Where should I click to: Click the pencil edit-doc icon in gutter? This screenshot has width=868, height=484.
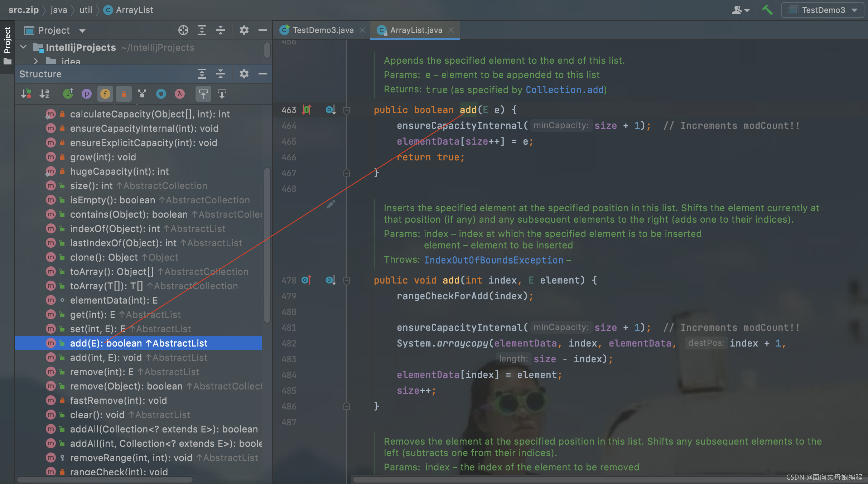[x=331, y=204]
